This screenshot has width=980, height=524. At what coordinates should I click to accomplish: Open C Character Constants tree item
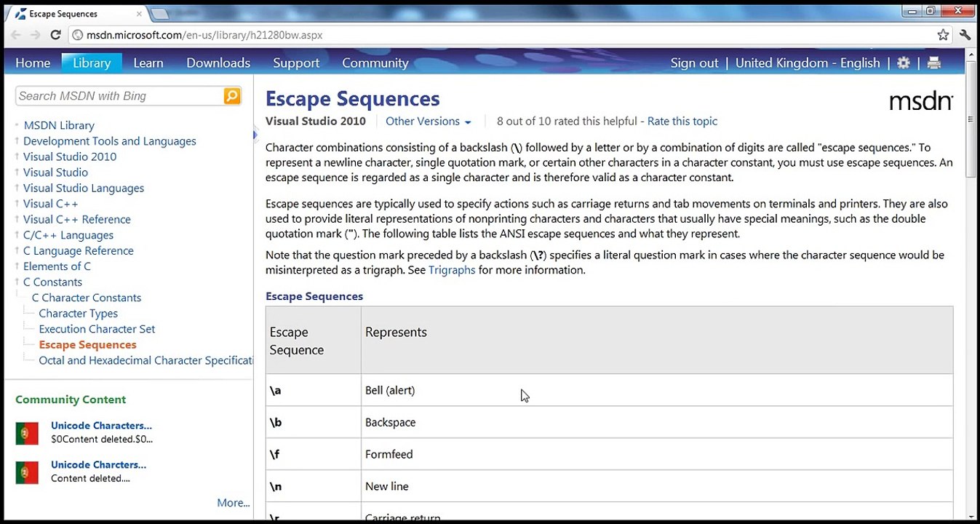[x=87, y=298]
